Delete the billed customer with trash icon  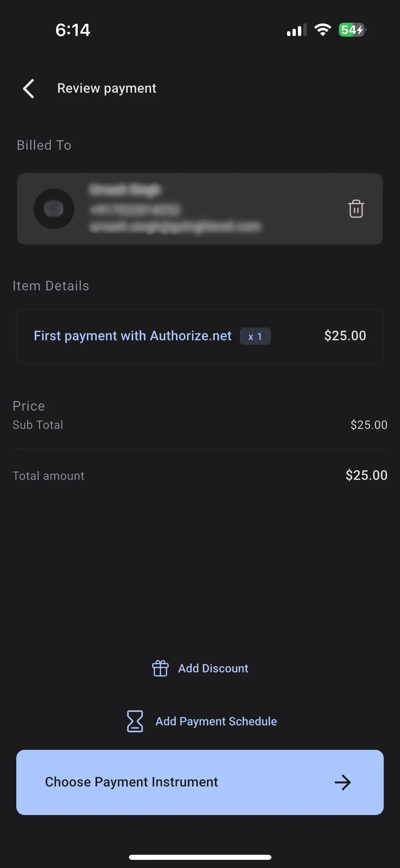(x=356, y=209)
